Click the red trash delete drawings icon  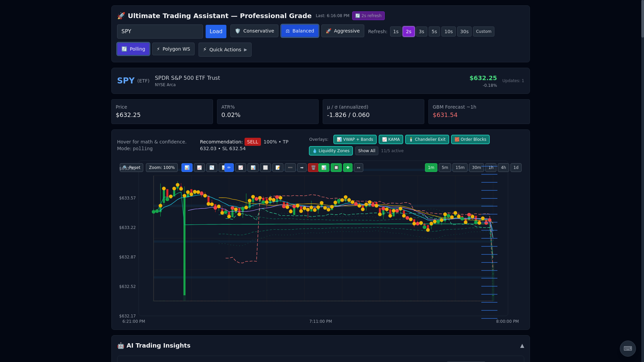tap(313, 168)
